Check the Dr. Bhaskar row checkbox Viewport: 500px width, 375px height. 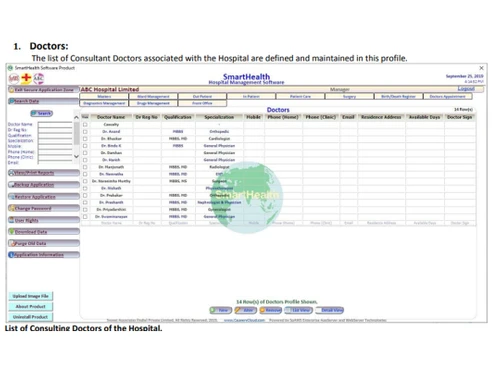85,139
